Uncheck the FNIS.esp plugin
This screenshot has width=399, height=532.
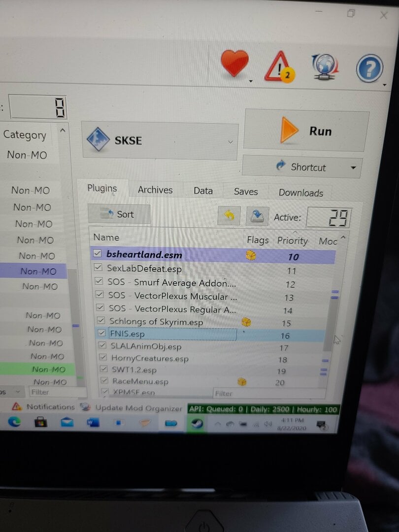(x=102, y=332)
